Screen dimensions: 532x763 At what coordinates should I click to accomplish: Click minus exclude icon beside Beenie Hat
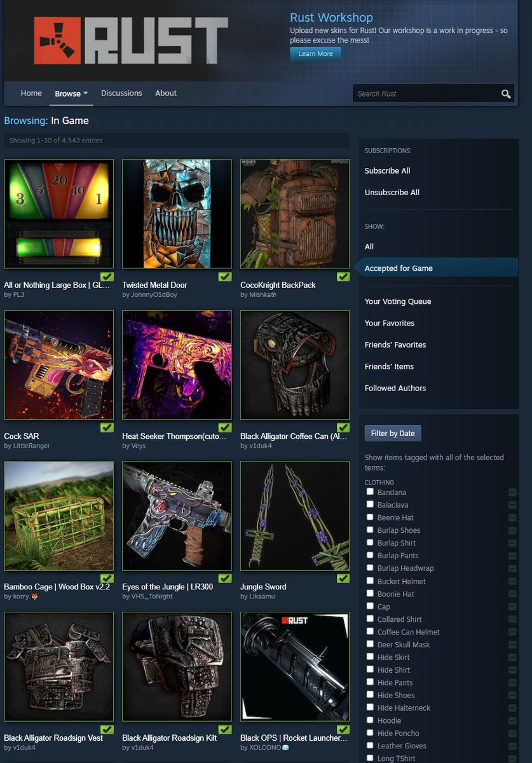point(512,518)
